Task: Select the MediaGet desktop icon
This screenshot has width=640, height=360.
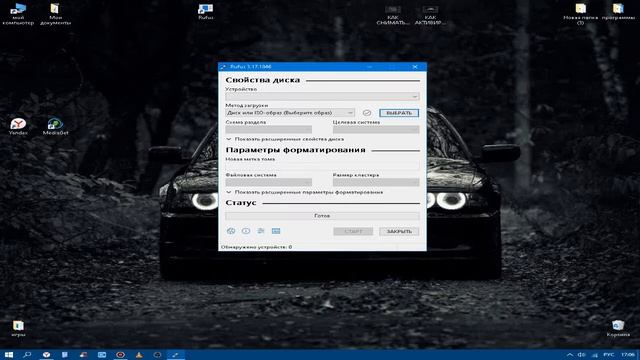Action: click(x=55, y=127)
